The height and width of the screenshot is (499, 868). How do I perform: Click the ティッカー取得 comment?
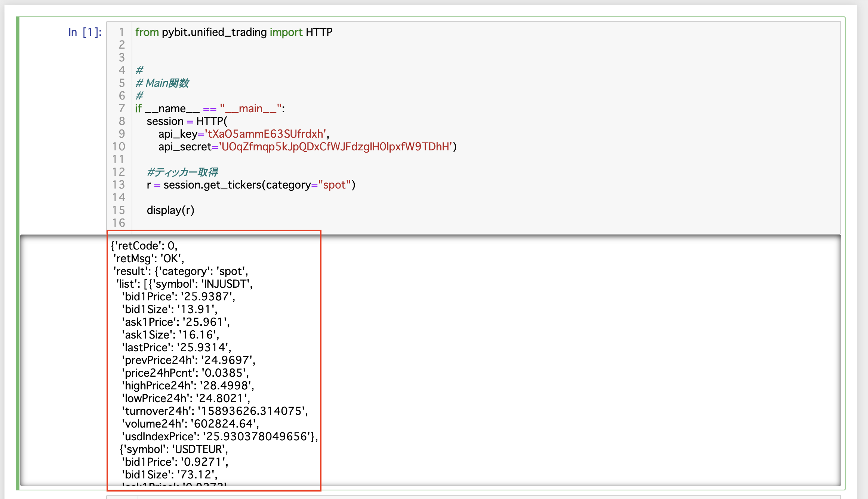(x=183, y=172)
